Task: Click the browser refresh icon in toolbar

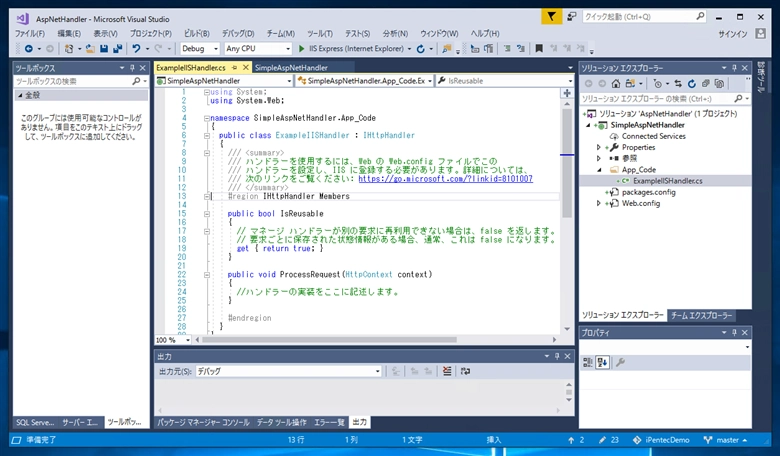Action: pyautogui.click(x=421, y=49)
